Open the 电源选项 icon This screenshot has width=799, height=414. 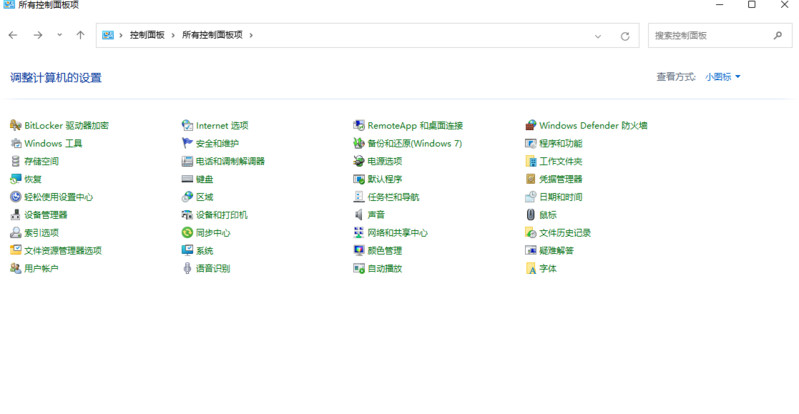(x=359, y=161)
